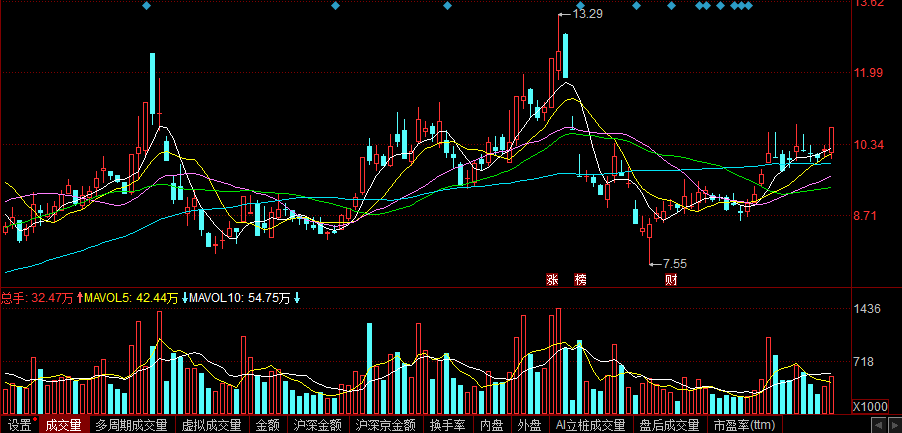Switch to the 换手率 tab
The image size is (902, 433).
coord(448,425)
